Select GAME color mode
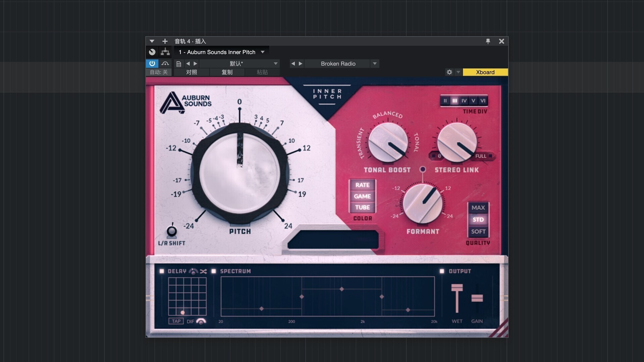644x362 pixels. tap(362, 196)
